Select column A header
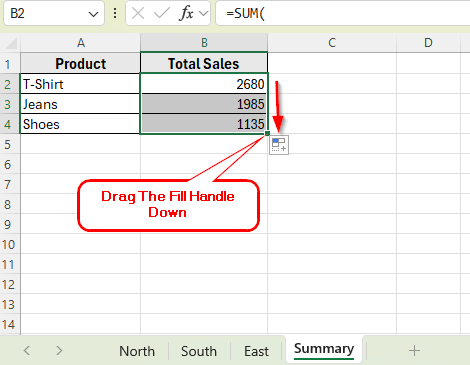 (x=80, y=43)
